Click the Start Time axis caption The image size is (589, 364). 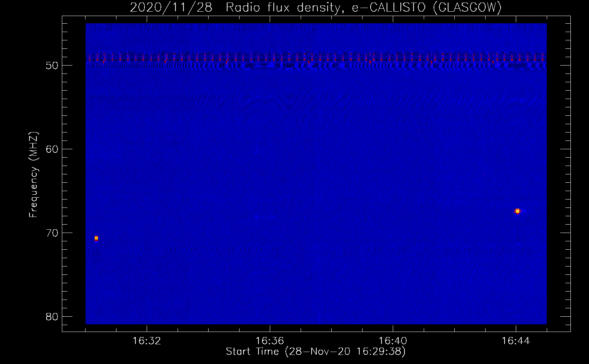316,352
